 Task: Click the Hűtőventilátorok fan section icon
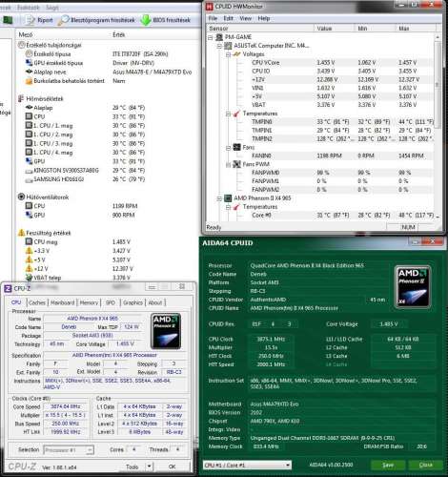tap(21, 197)
